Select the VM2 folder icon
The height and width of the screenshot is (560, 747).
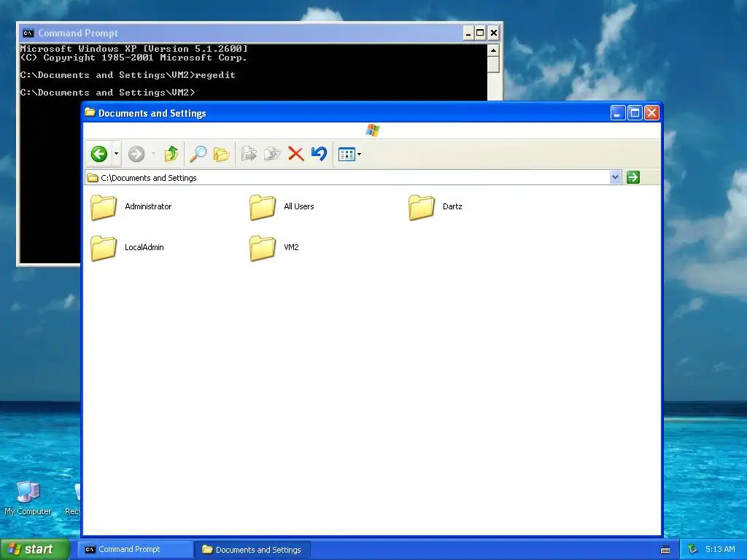pyautogui.click(x=263, y=248)
